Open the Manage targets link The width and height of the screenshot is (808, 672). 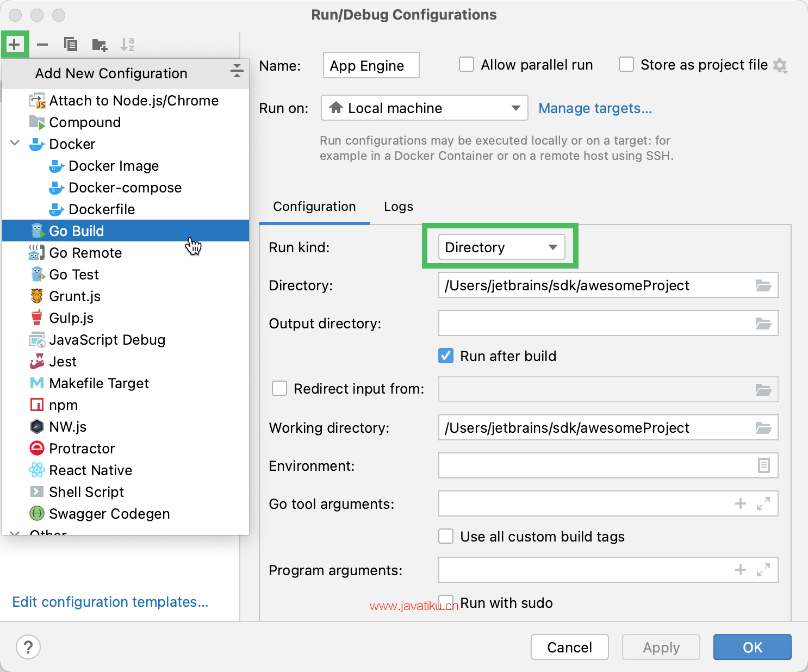pos(595,108)
